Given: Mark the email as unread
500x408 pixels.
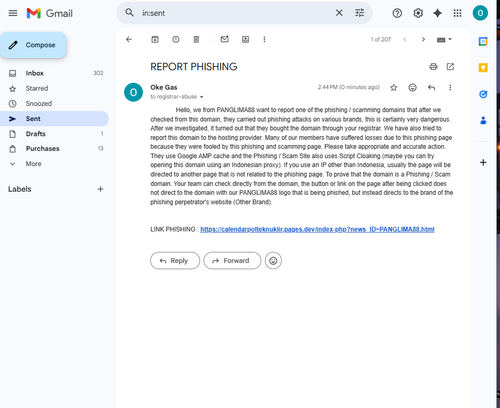Looking at the screenshot, I should point(225,39).
